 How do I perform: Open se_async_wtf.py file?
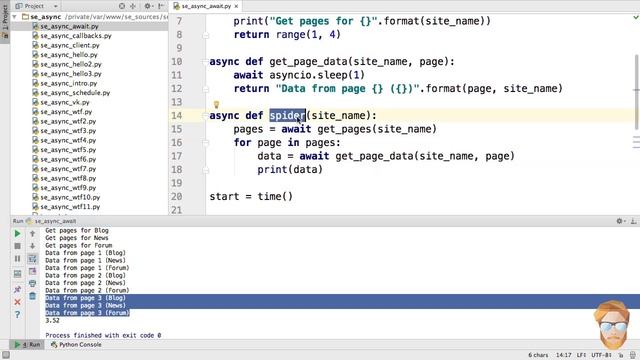click(66, 111)
